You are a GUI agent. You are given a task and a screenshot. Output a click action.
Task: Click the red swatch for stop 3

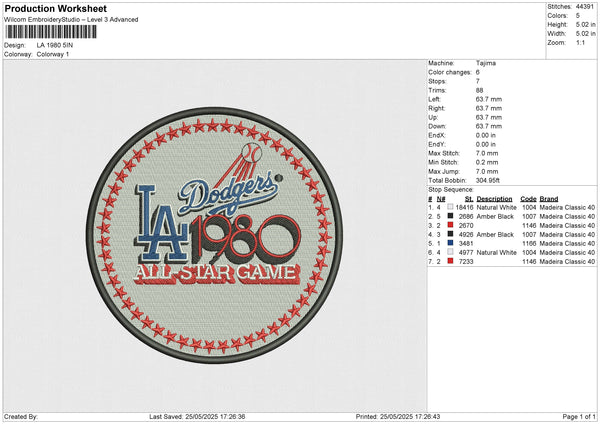(x=452, y=225)
